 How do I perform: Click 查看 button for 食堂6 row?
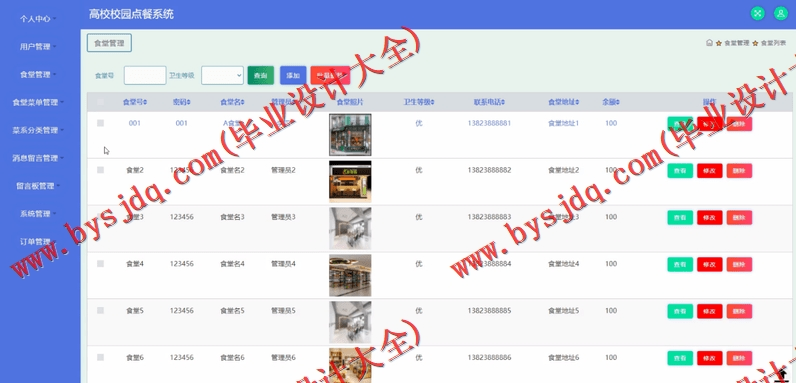[x=680, y=358]
